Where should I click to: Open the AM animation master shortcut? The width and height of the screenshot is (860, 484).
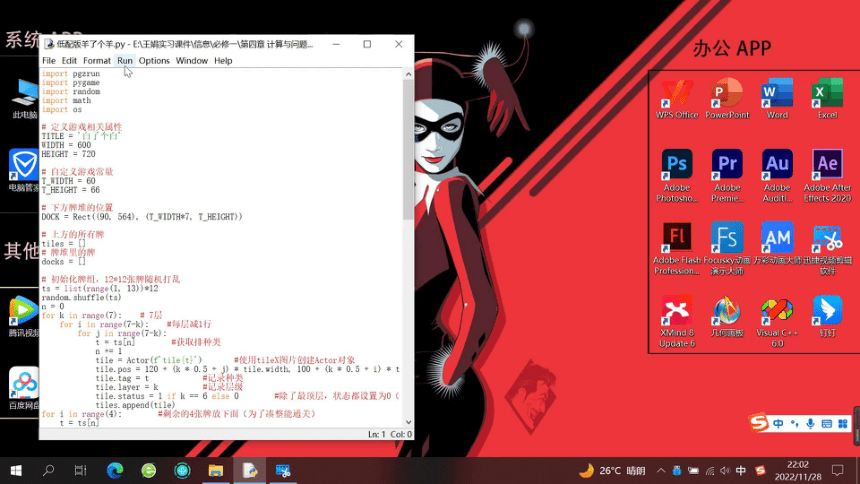777,244
